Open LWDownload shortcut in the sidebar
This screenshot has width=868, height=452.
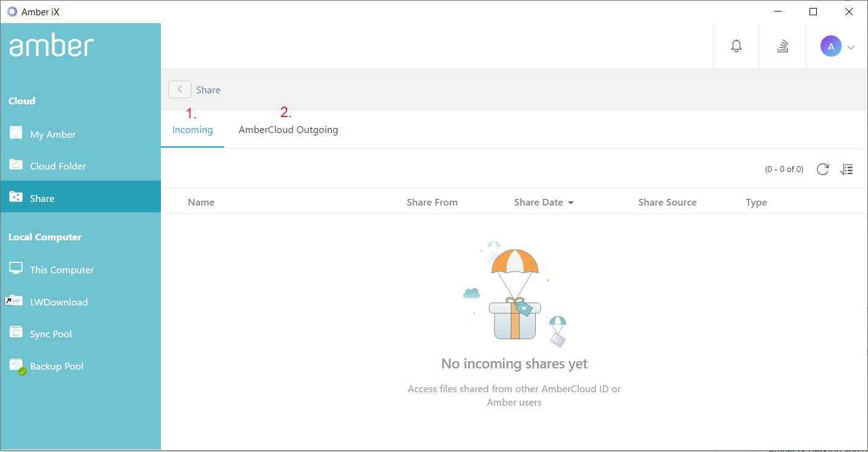[x=80, y=302]
